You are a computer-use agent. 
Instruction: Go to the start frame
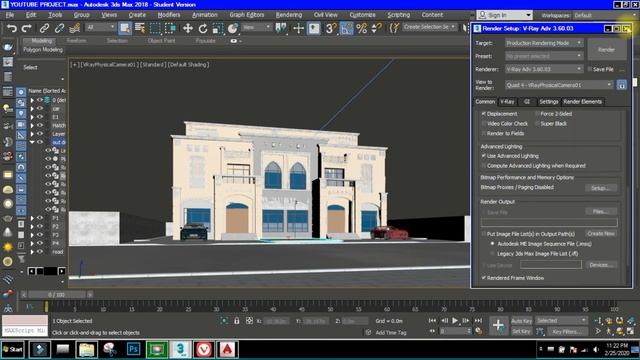[432, 321]
